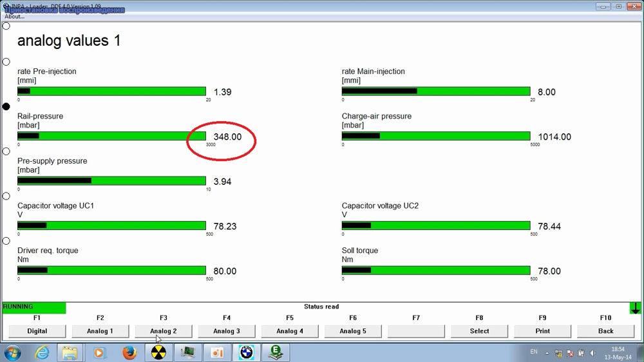Screen dimensions: 644x362
Task: Launch Firefox from the taskbar
Action: coord(129,352)
